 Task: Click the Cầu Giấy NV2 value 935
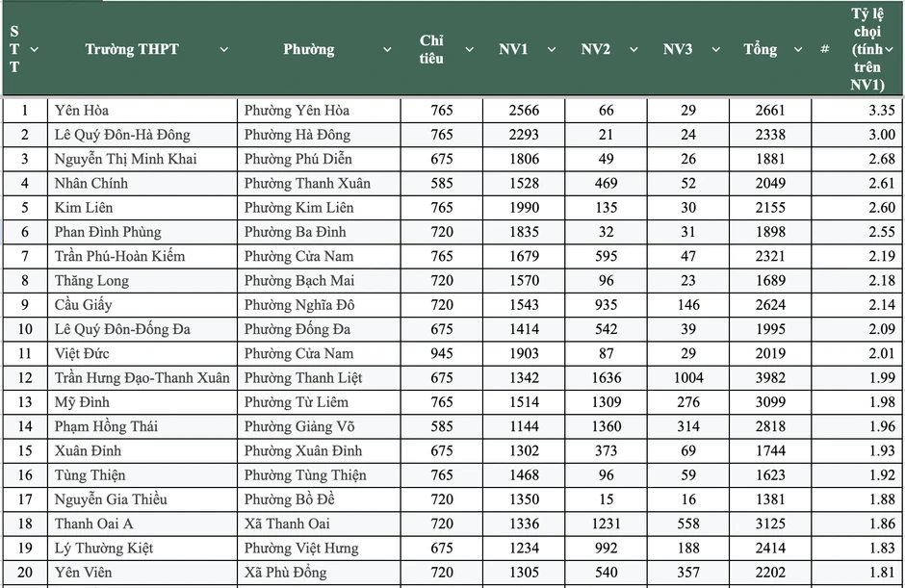606,305
